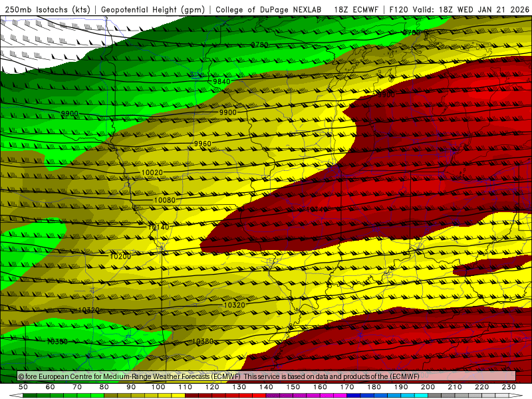The width and height of the screenshot is (532, 399).
Task: Click the '250mb Isotachs (kts)' title text
Action: pos(47,9)
